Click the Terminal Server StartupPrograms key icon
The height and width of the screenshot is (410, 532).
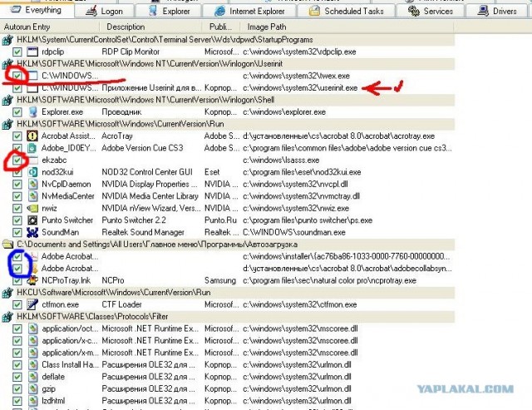coord(7,40)
